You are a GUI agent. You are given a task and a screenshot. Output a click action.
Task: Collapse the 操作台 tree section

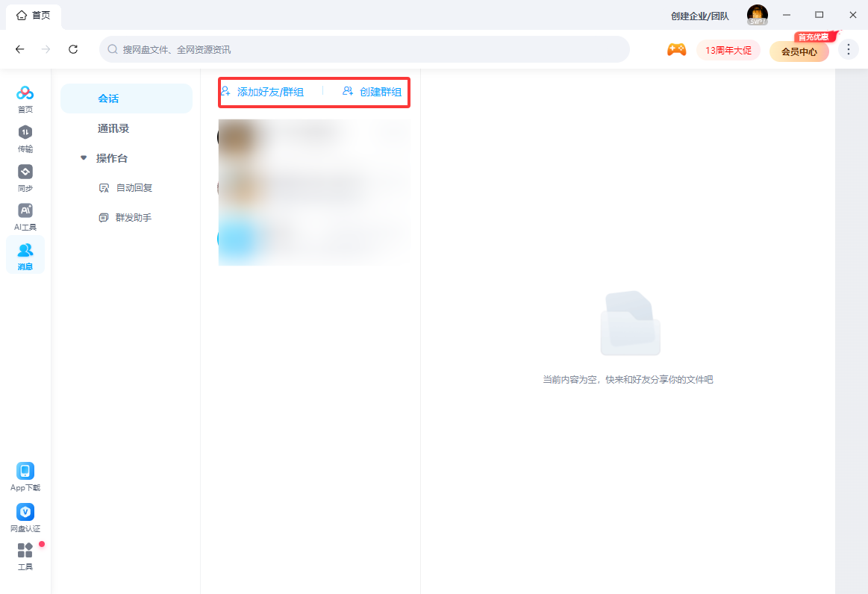pyautogui.click(x=84, y=158)
